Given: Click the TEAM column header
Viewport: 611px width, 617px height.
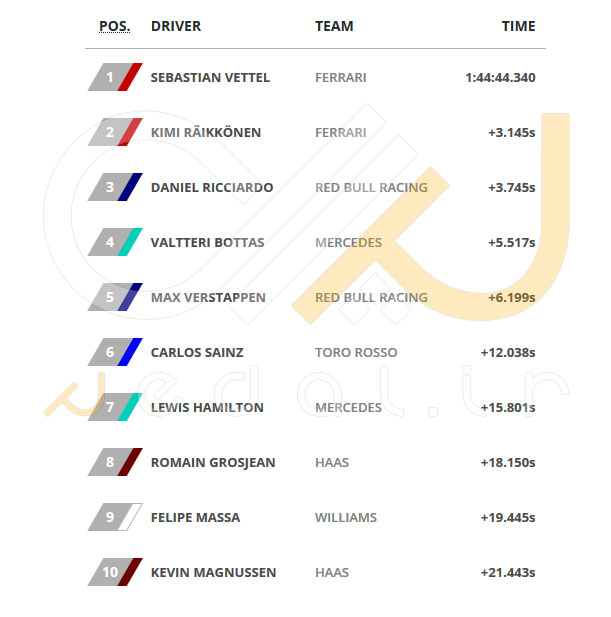Looking at the screenshot, I should pos(334,26).
